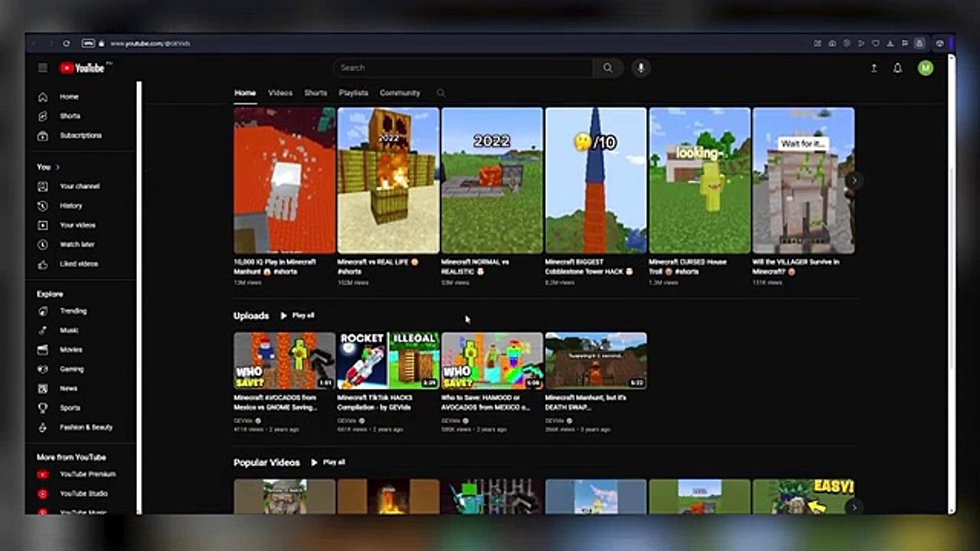Image resolution: width=980 pixels, height=551 pixels.
Task: Open Sports in Explore section
Action: coord(70,408)
